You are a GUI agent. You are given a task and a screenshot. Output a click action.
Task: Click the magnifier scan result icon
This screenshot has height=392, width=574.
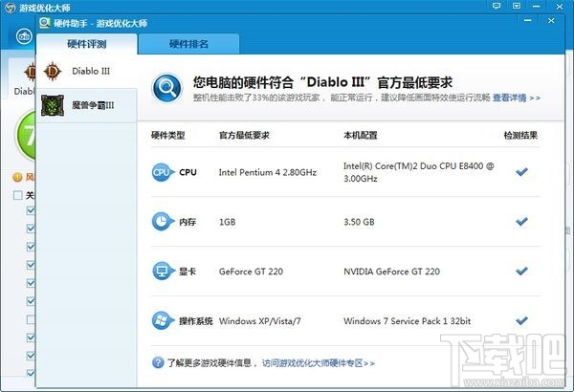pyautogui.click(x=166, y=88)
